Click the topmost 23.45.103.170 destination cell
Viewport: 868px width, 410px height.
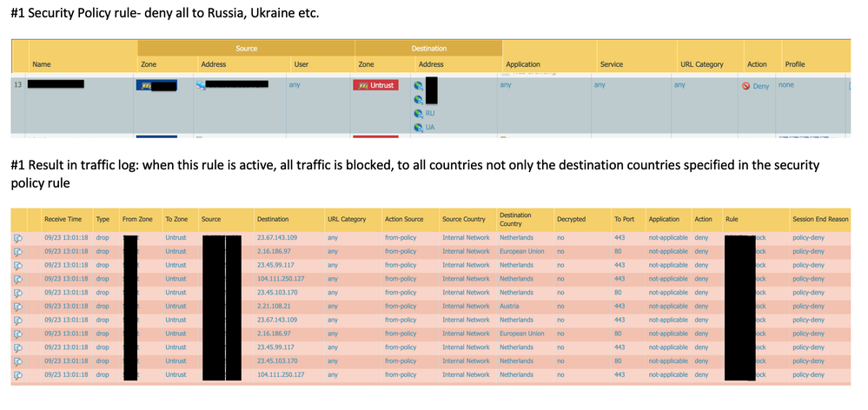coord(277,293)
